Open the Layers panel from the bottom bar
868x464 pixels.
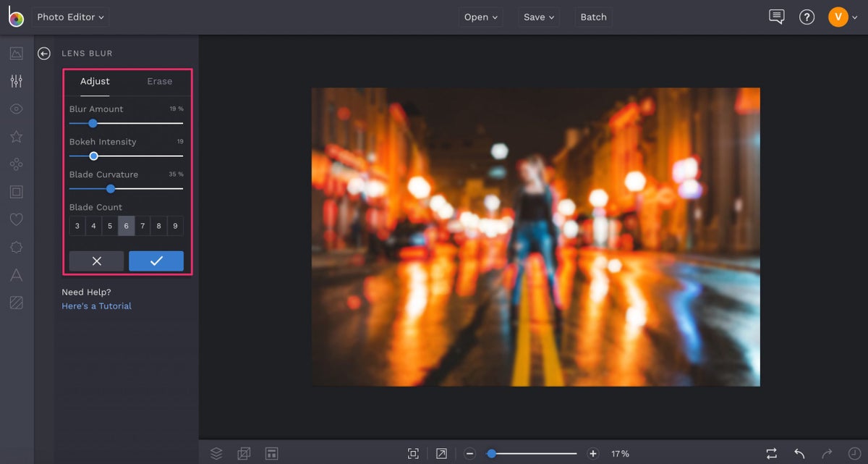(216, 453)
